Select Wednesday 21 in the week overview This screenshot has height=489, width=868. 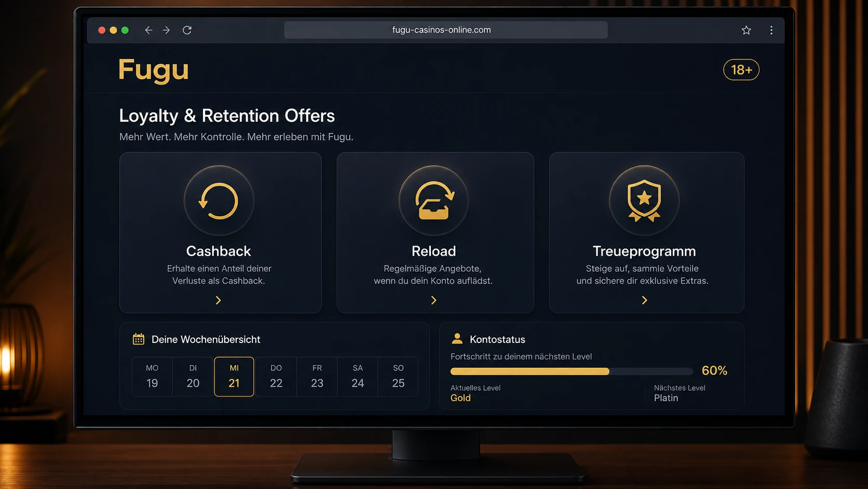pyautogui.click(x=234, y=377)
